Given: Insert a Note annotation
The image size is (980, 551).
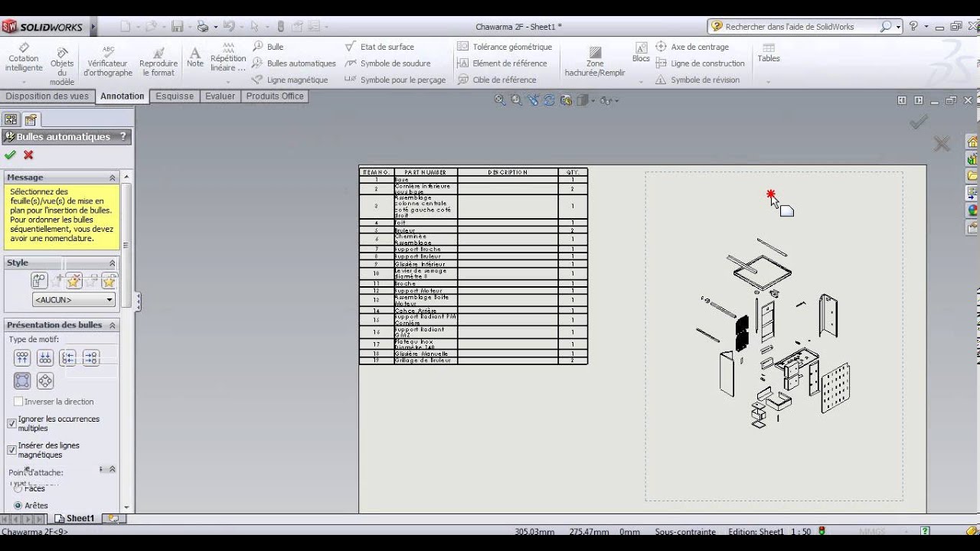Looking at the screenshot, I should coord(195,57).
